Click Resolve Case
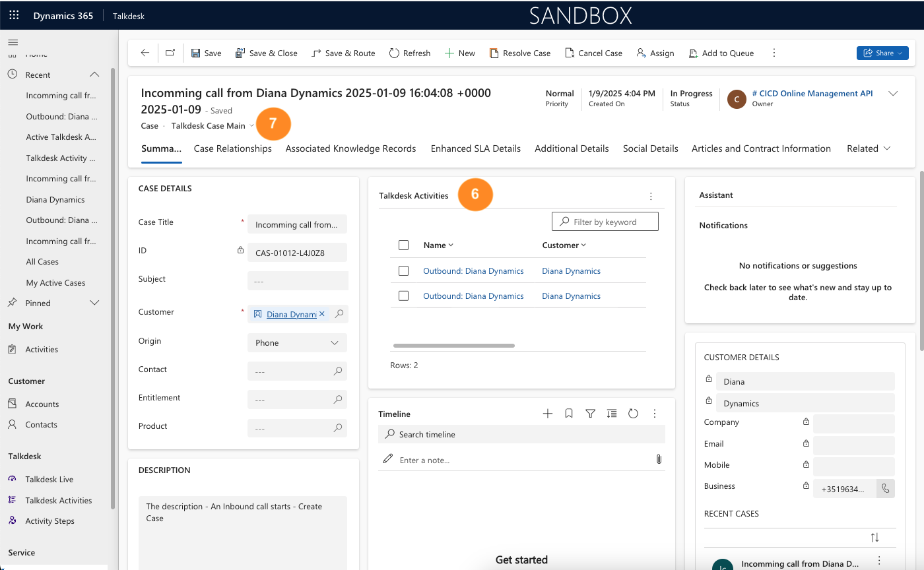The height and width of the screenshot is (570, 924). [x=519, y=53]
